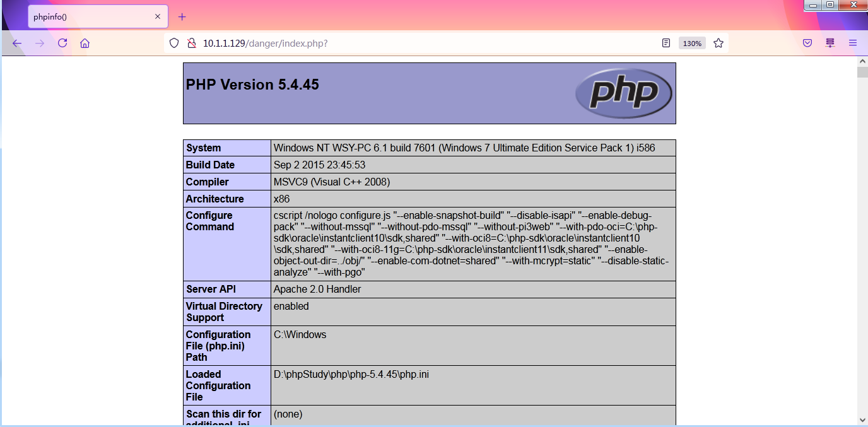Image resolution: width=868 pixels, height=427 pixels.
Task: Click the Configuration File (php.ini) Path label
Action: pos(218,346)
